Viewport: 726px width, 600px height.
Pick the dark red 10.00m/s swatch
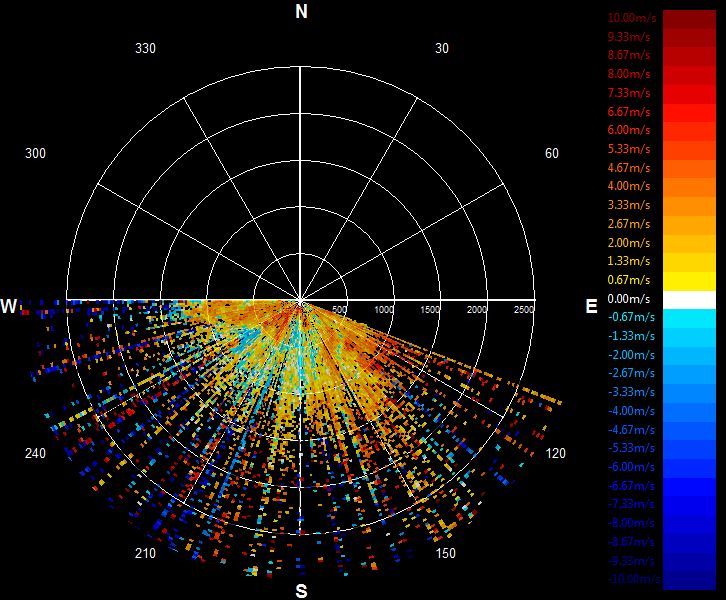click(689, 19)
